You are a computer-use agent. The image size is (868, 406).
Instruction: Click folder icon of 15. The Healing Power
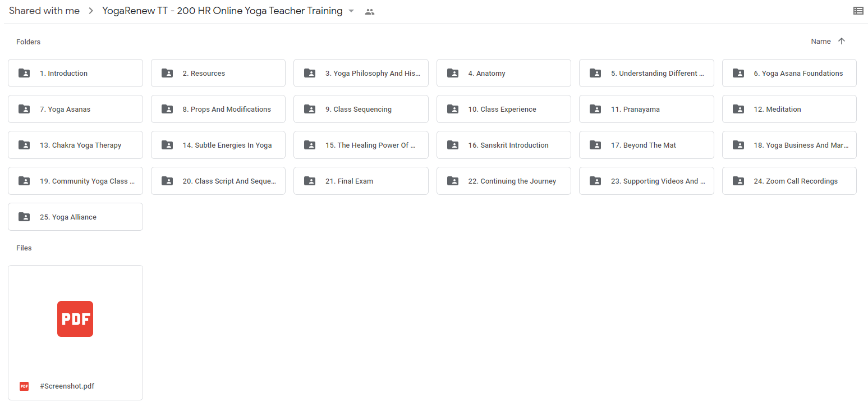(x=310, y=145)
